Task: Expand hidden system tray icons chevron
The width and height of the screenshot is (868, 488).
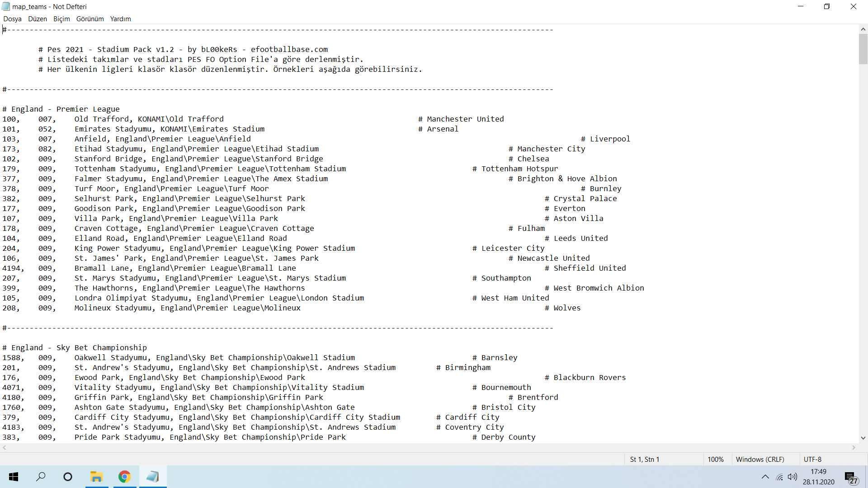Action: 765,477
